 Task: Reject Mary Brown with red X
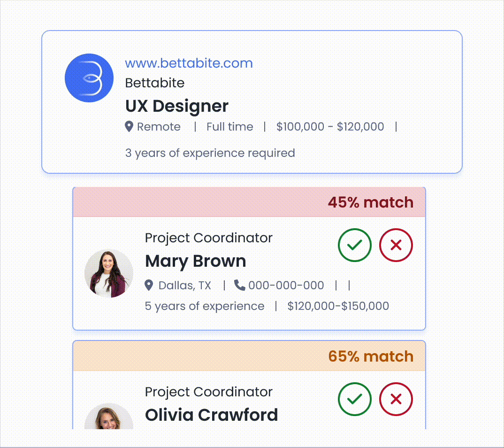(x=396, y=245)
